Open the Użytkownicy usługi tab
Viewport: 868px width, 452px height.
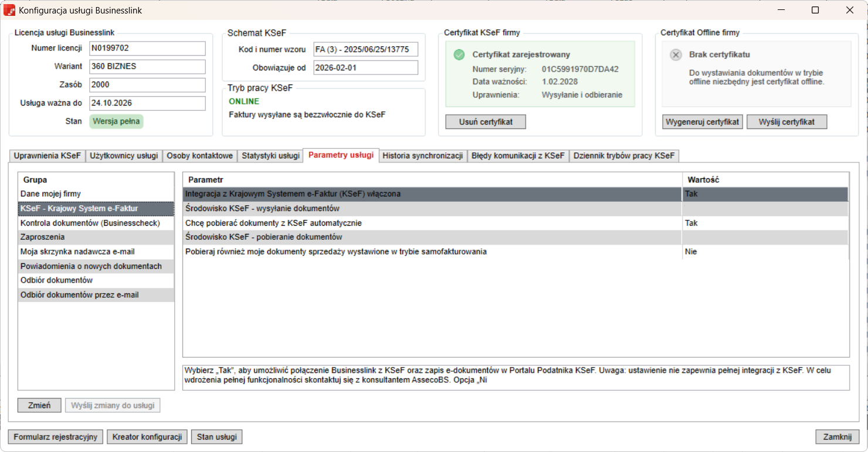coord(124,156)
